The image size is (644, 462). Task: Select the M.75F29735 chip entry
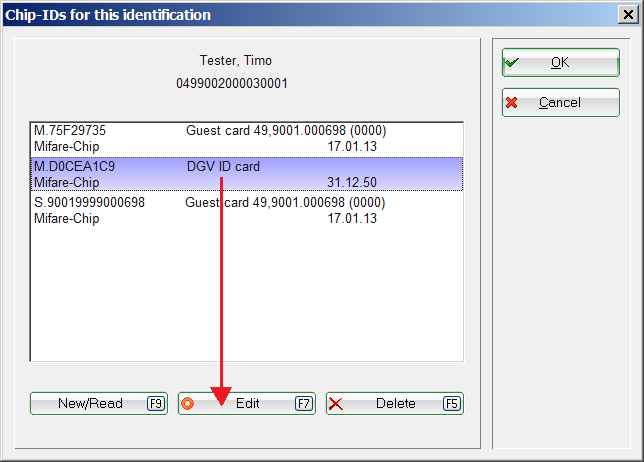[70, 131]
